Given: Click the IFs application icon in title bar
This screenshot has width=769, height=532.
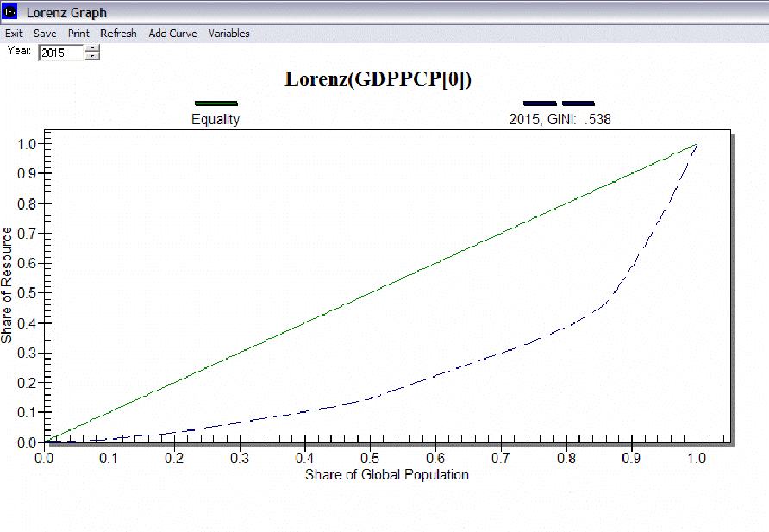Looking at the screenshot, I should tap(10, 13).
